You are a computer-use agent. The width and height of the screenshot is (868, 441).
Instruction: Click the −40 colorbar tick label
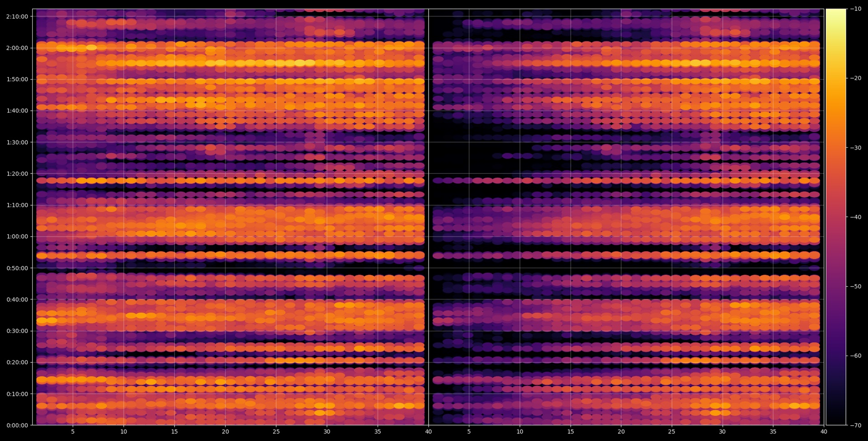855,217
